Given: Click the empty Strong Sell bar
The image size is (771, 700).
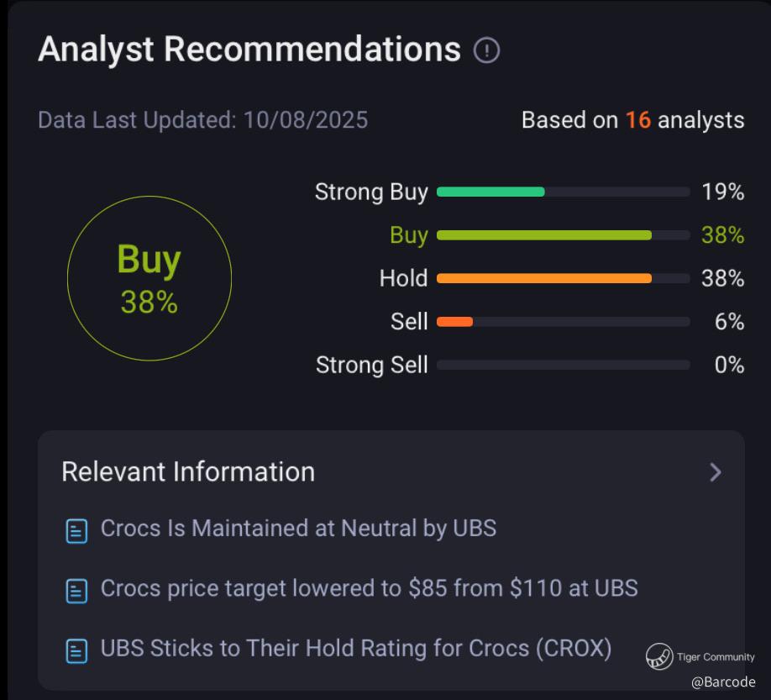Looking at the screenshot, I should (x=563, y=365).
